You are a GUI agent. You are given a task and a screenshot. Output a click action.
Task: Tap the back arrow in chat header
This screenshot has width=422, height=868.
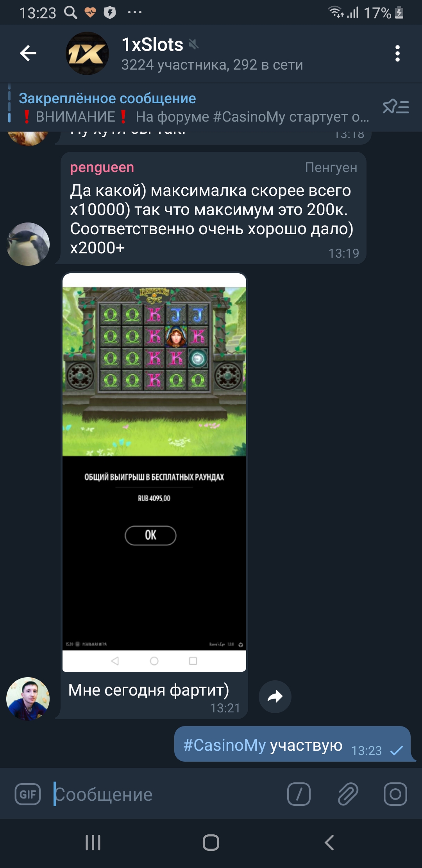pyautogui.click(x=28, y=53)
